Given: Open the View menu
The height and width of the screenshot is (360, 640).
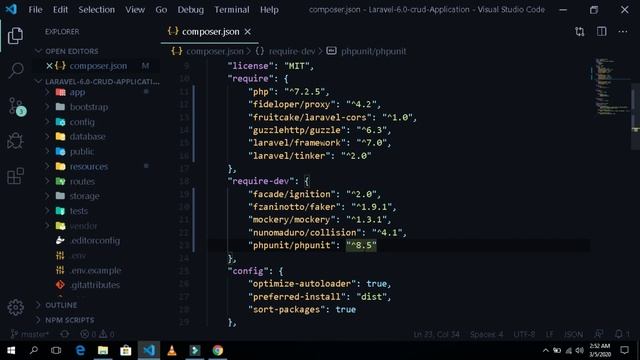Looking at the screenshot, I should (135, 9).
